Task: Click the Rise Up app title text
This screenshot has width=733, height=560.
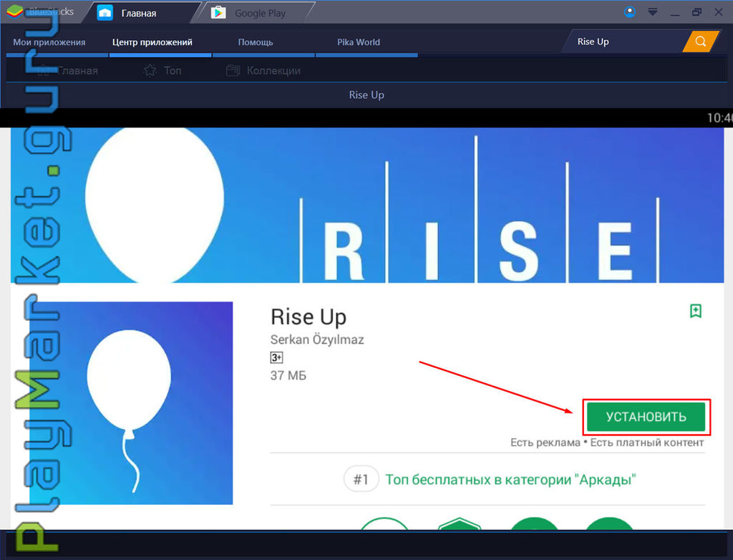Action: [309, 317]
